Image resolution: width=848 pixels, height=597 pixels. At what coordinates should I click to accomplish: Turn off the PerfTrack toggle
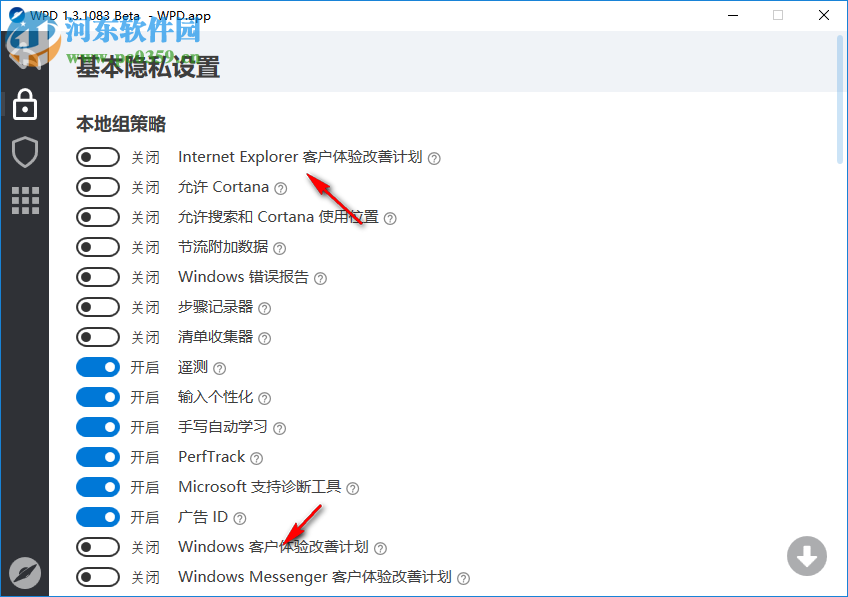(97, 457)
